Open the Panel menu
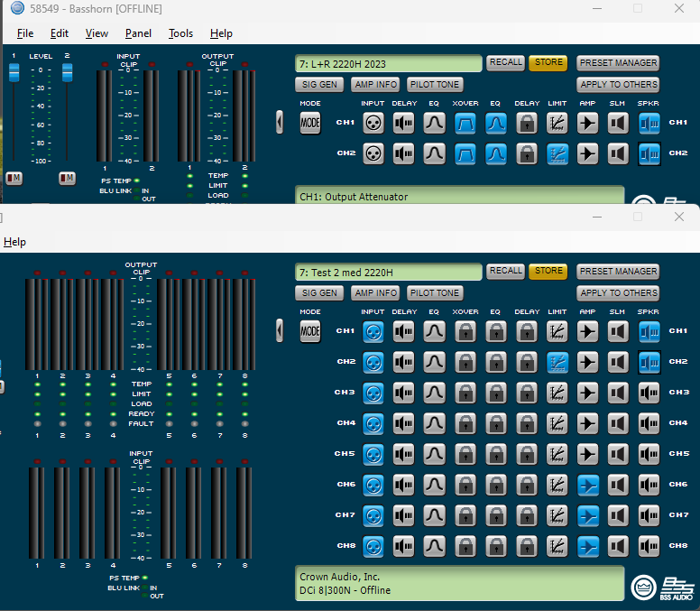This screenshot has height=611, width=700. 138,33
